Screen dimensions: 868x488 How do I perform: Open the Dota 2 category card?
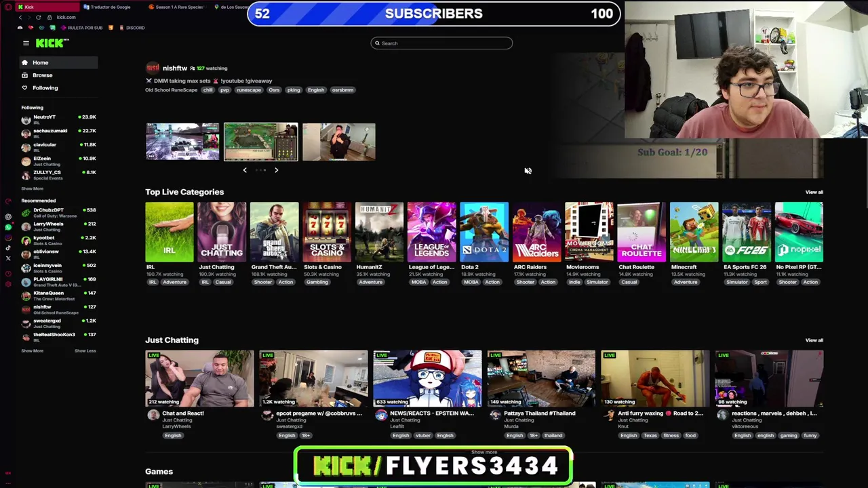click(484, 232)
